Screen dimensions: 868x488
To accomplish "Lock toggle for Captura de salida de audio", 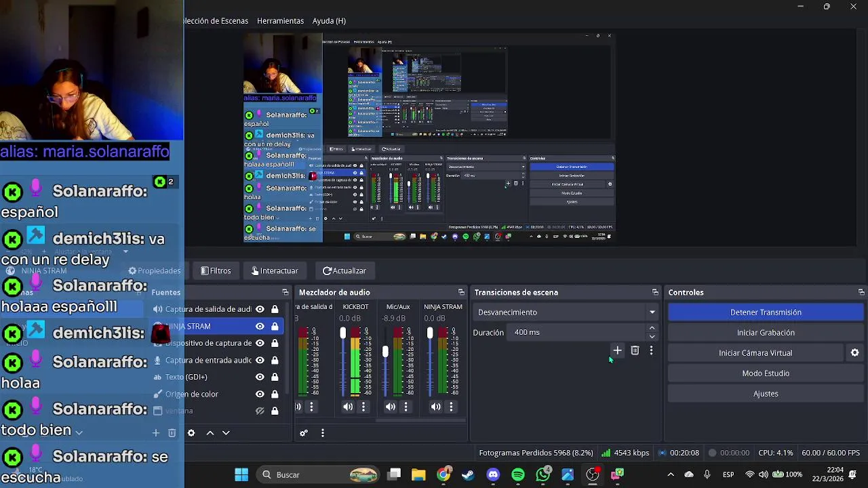I will (275, 309).
